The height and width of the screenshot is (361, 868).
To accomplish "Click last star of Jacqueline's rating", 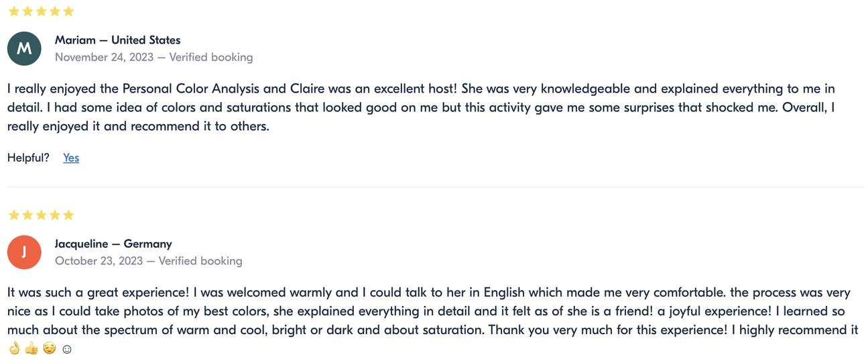I will coord(68,215).
